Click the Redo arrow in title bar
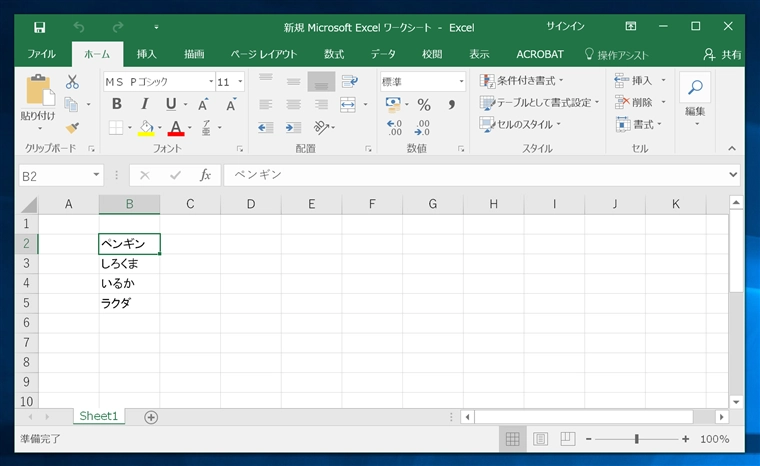 coord(117,27)
